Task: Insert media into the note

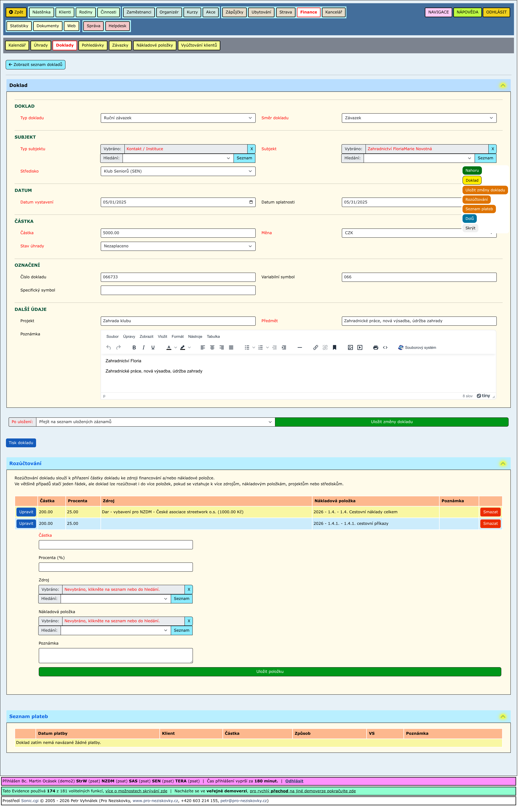Action: [x=360, y=348]
